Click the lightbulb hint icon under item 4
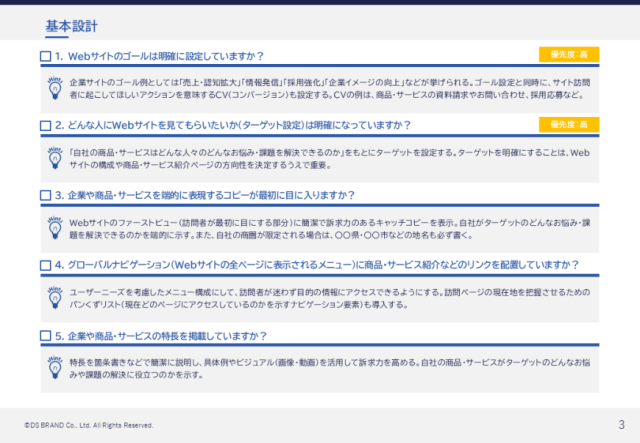This screenshot has width=640, height=443. 55,298
